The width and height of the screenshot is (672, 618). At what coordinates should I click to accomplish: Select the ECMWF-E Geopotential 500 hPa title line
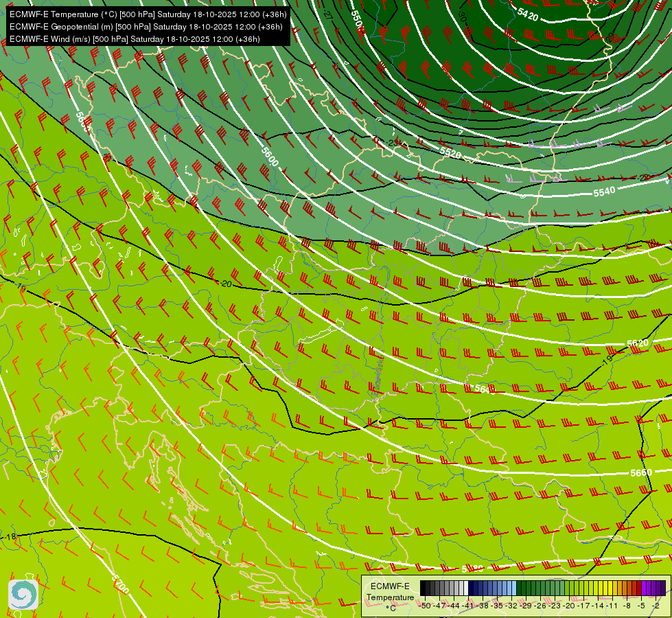[146, 27]
